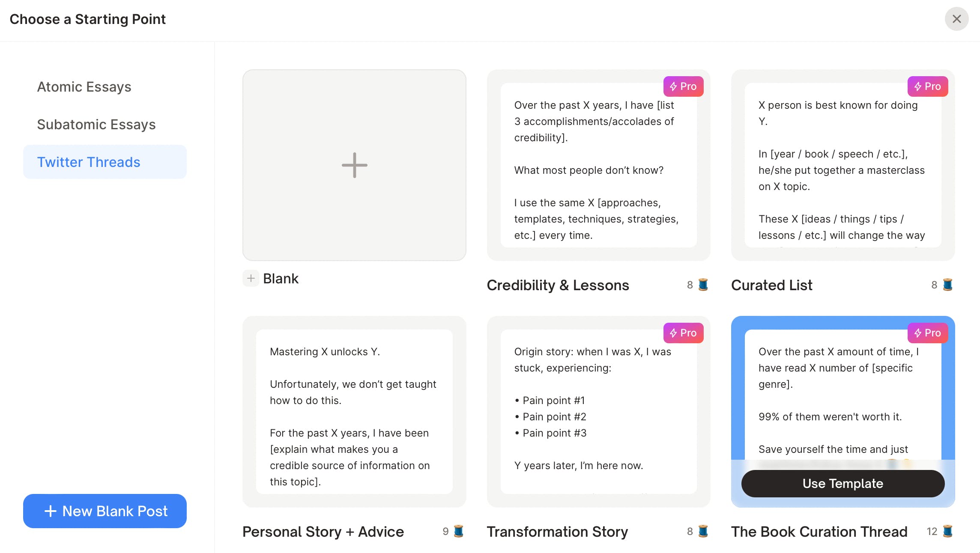980x553 pixels.
Task: Choose the Curated List template title
Action: (771, 285)
